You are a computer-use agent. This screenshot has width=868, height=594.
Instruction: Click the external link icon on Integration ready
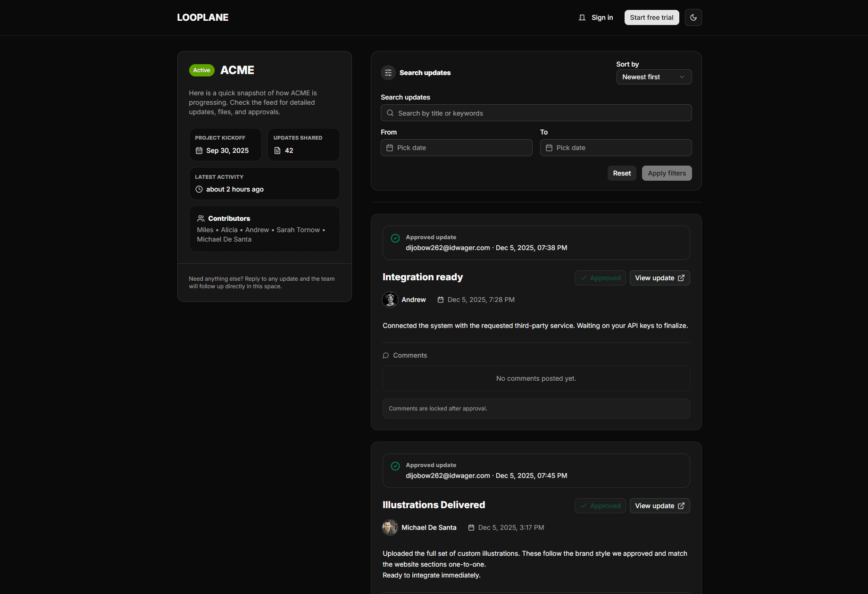coord(681,278)
